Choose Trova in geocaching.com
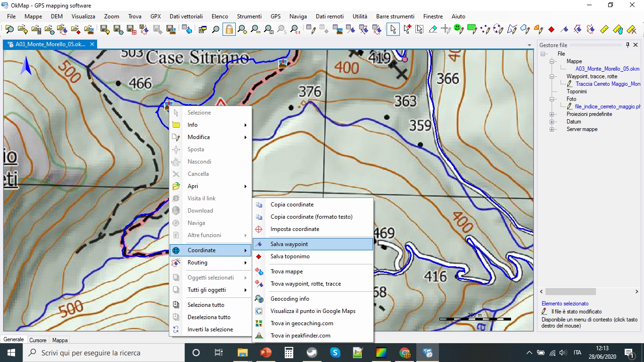This screenshot has width=644, height=362. coord(313,323)
